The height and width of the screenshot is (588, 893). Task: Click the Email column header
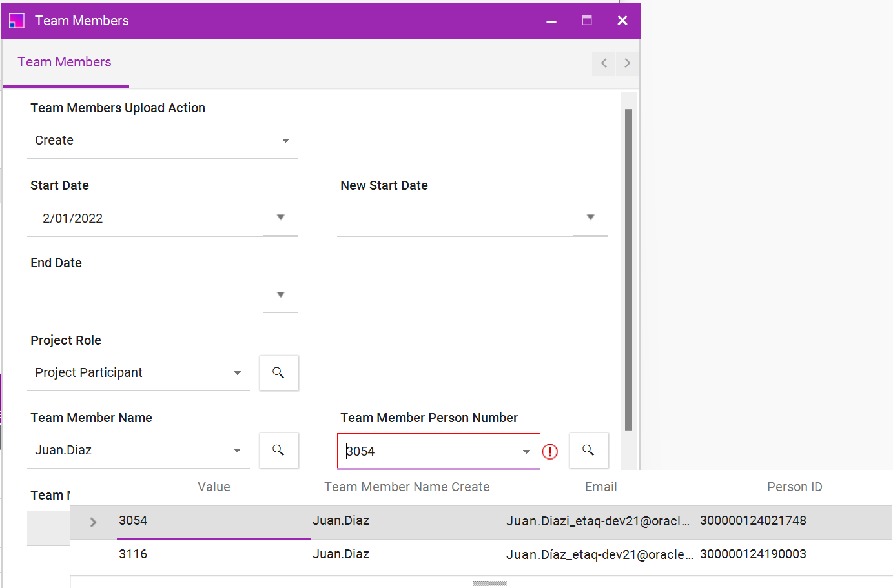[x=601, y=487]
